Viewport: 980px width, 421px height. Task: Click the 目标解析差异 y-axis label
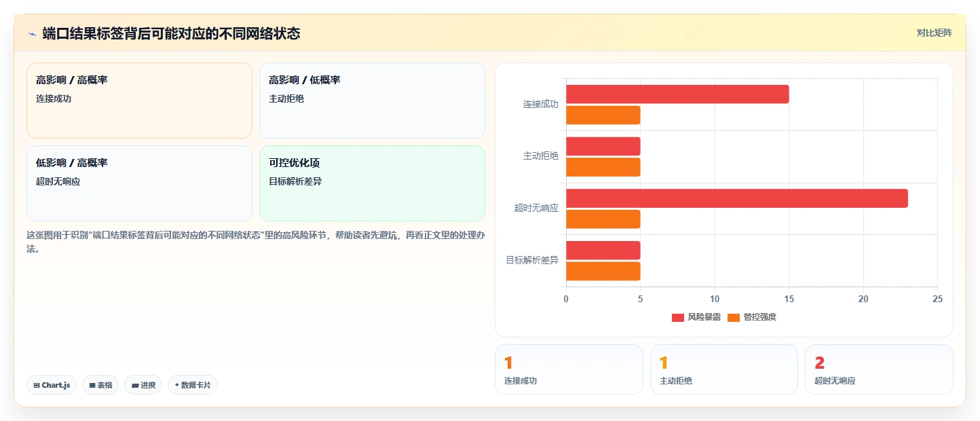click(532, 261)
